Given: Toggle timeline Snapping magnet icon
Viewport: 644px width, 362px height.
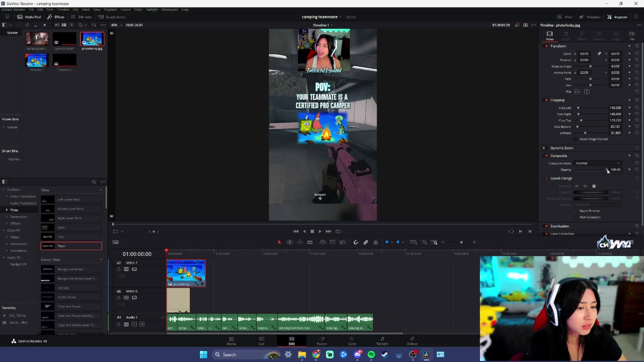Looking at the screenshot, I should [x=356, y=242].
